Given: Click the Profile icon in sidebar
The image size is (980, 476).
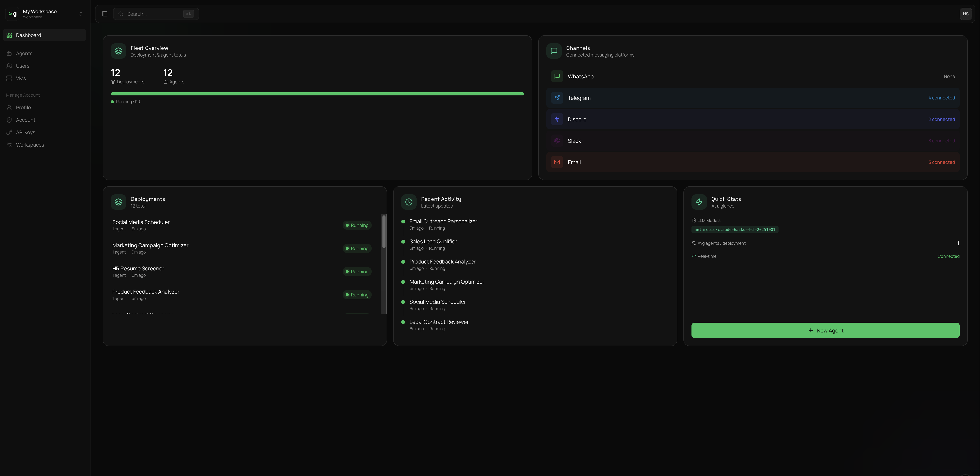Looking at the screenshot, I should (x=9, y=107).
